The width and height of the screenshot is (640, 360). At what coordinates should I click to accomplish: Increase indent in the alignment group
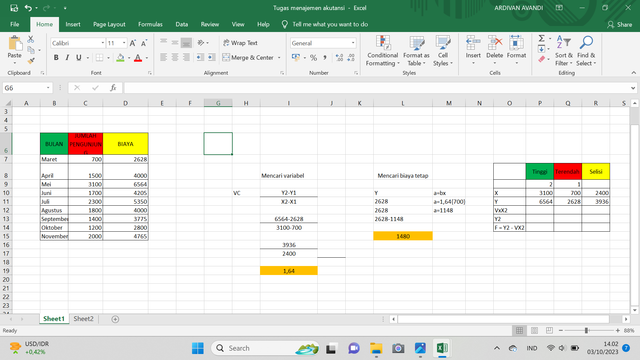point(211,58)
